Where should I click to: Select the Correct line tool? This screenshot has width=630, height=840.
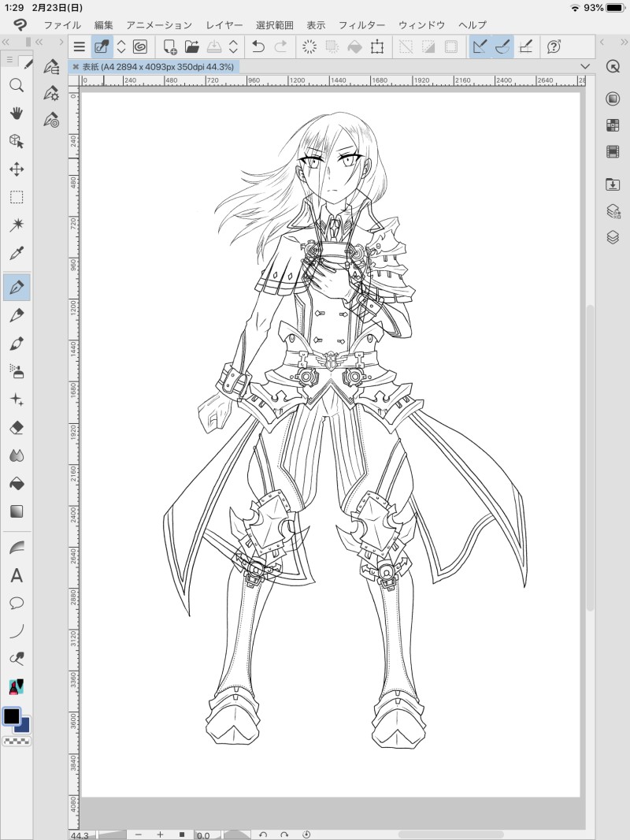17,659
